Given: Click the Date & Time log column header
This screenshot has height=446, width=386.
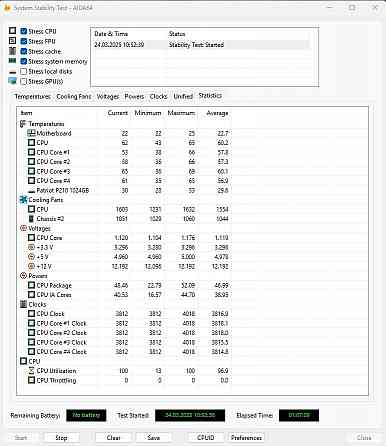Looking at the screenshot, I should pyautogui.click(x=111, y=34).
